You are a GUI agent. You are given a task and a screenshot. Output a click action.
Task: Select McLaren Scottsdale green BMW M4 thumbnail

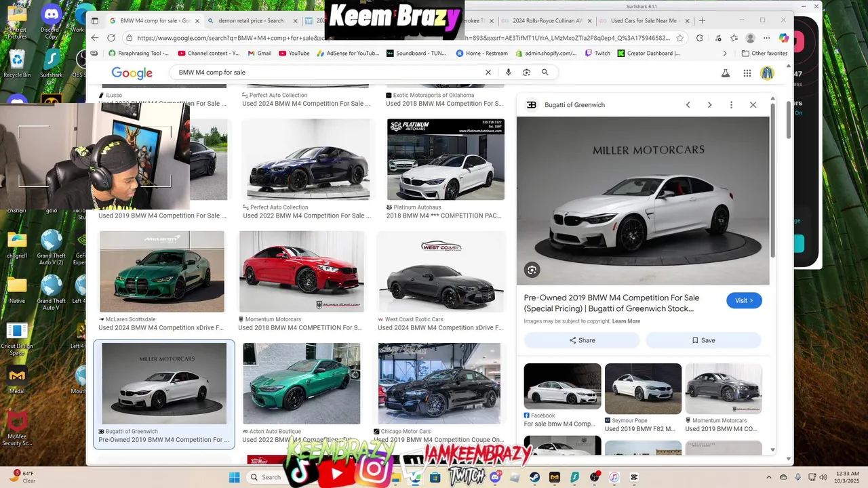coord(162,271)
